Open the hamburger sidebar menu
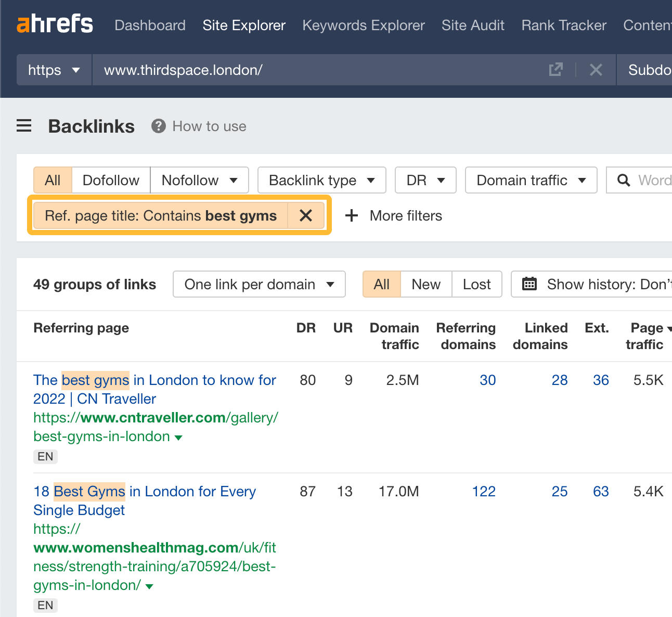 [24, 126]
